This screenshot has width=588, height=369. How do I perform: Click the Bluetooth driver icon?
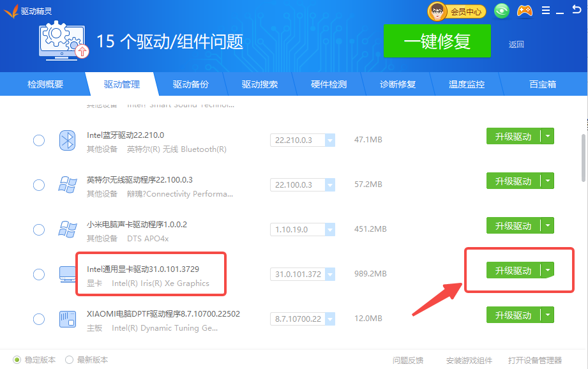68,140
